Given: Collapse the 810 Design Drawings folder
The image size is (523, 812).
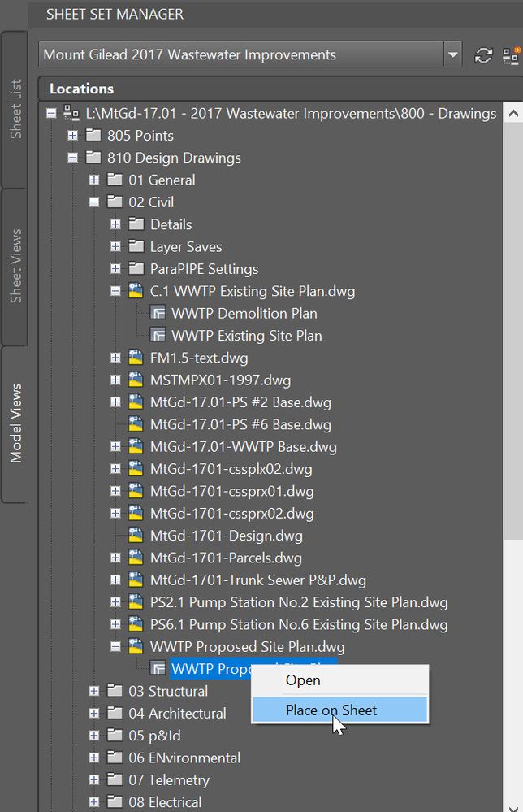Looking at the screenshot, I should pos(72,158).
